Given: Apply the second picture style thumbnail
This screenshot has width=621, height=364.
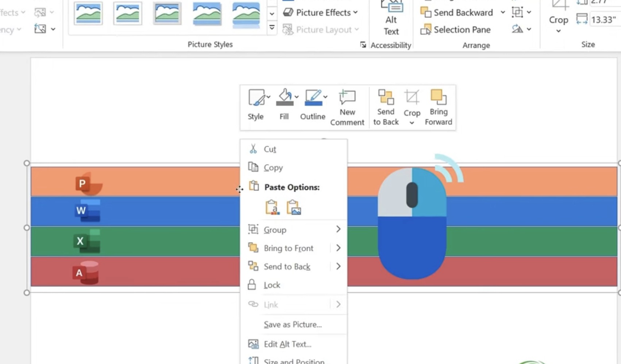Looking at the screenshot, I should (x=128, y=13).
